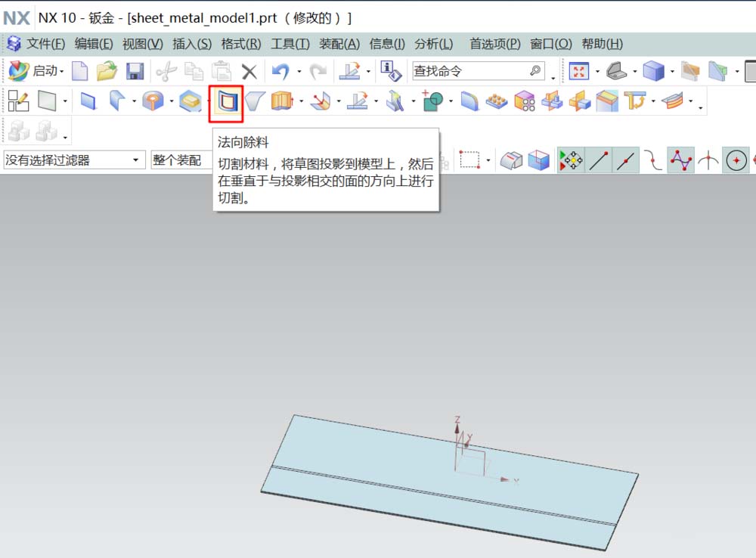Toggle the Arc Center snap option
Viewport: 756px width, 558px height.
tap(736, 160)
